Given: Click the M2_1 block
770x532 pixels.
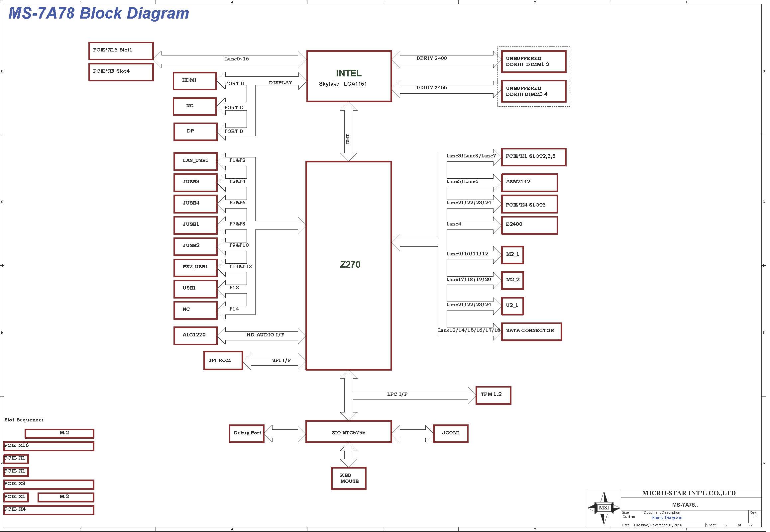Looking at the screenshot, I should tap(513, 255).
